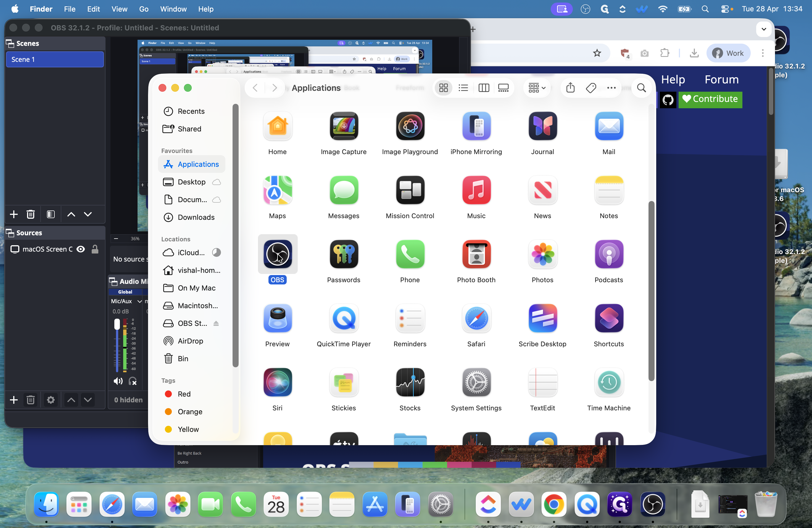Open the OBS app in Applications
This screenshot has height=528, width=812.
tap(277, 254)
